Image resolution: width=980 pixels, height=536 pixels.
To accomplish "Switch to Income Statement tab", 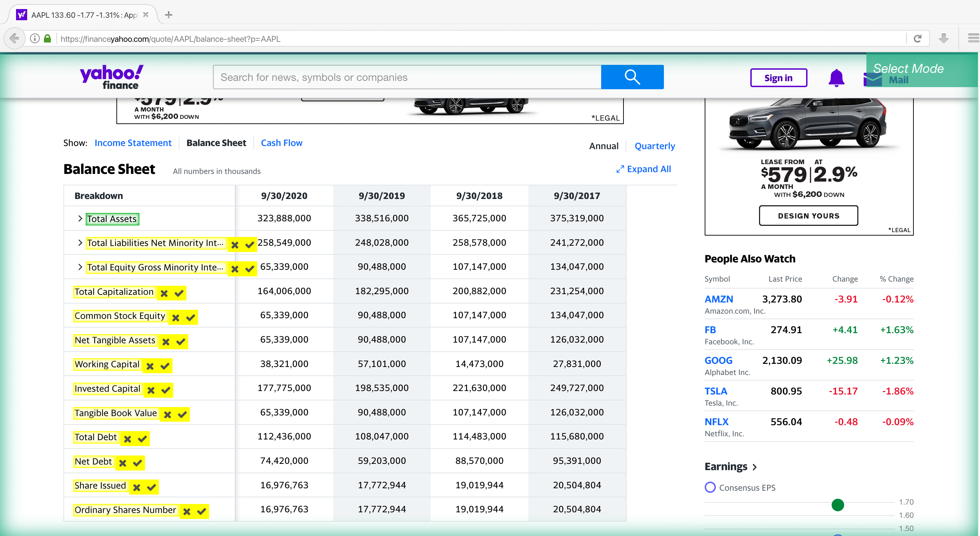I will click(x=133, y=143).
